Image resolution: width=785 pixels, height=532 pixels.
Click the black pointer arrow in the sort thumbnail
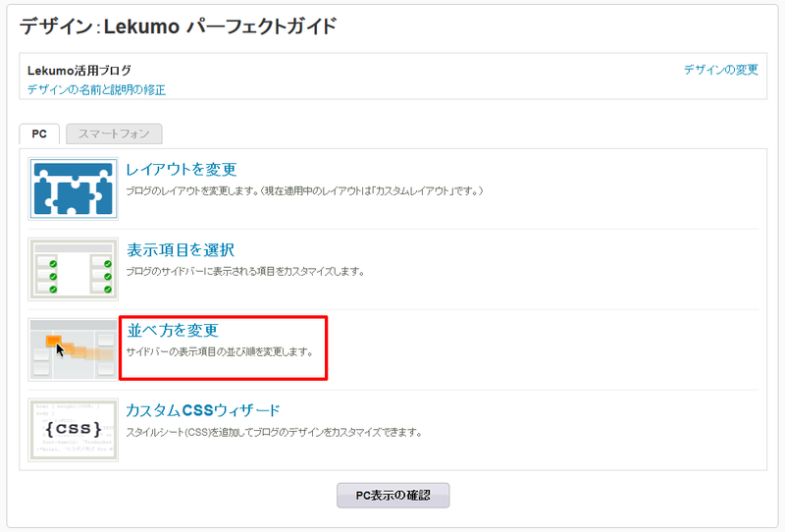(x=60, y=349)
